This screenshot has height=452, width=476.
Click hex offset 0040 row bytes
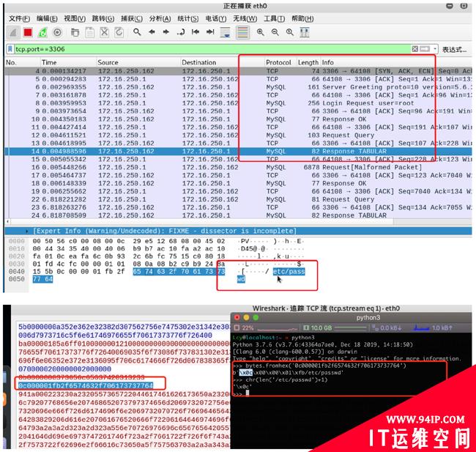coord(129,271)
